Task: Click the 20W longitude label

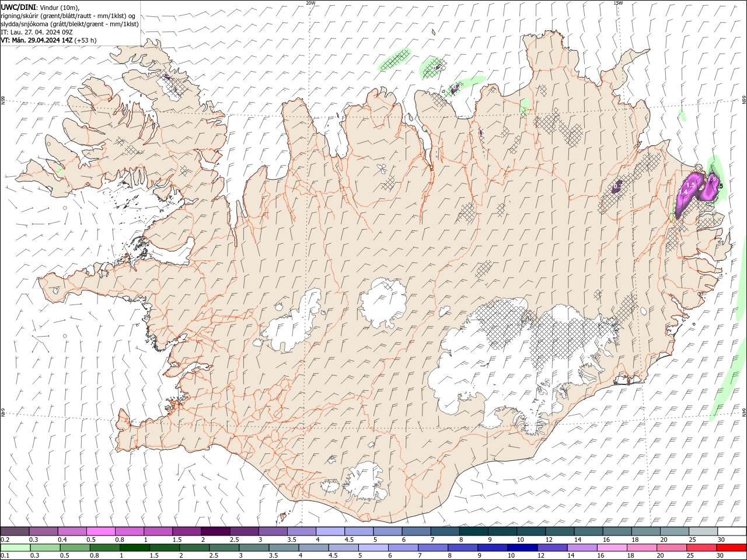Action: click(x=310, y=3)
